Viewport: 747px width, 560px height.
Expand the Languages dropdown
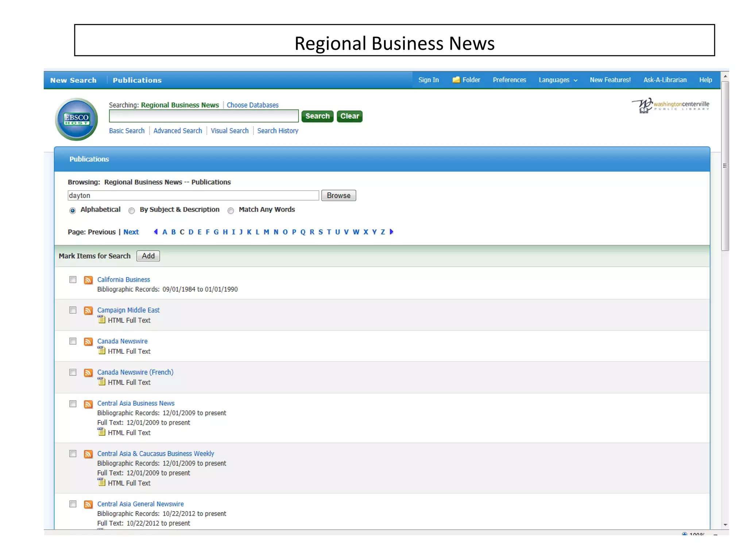click(x=558, y=80)
